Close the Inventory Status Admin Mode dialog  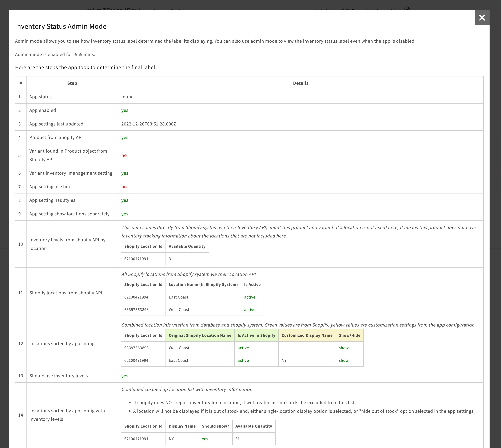coord(482,17)
